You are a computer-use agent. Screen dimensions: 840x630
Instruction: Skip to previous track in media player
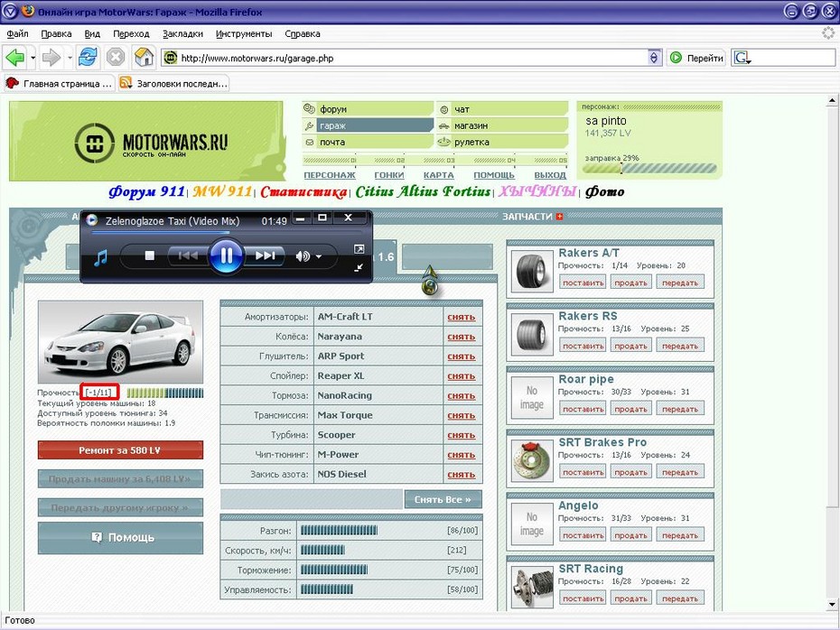coord(188,255)
